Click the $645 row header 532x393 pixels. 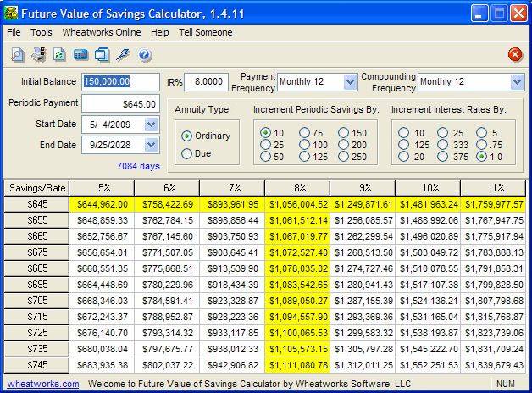(x=36, y=204)
